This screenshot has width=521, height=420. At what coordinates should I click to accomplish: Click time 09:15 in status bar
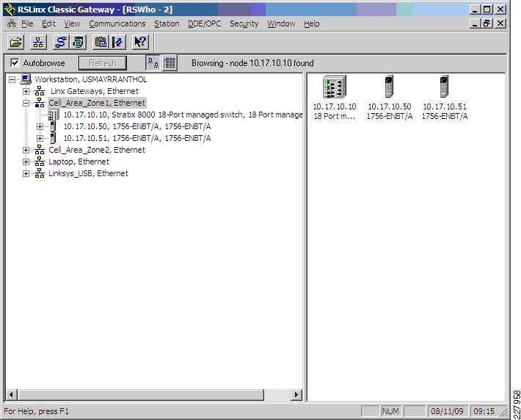click(x=484, y=411)
